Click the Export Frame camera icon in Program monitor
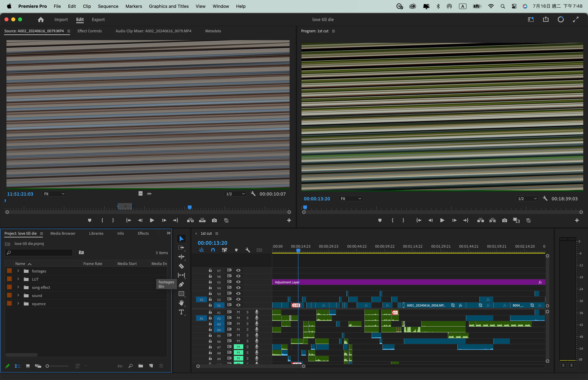The height and width of the screenshot is (380, 588). point(504,220)
